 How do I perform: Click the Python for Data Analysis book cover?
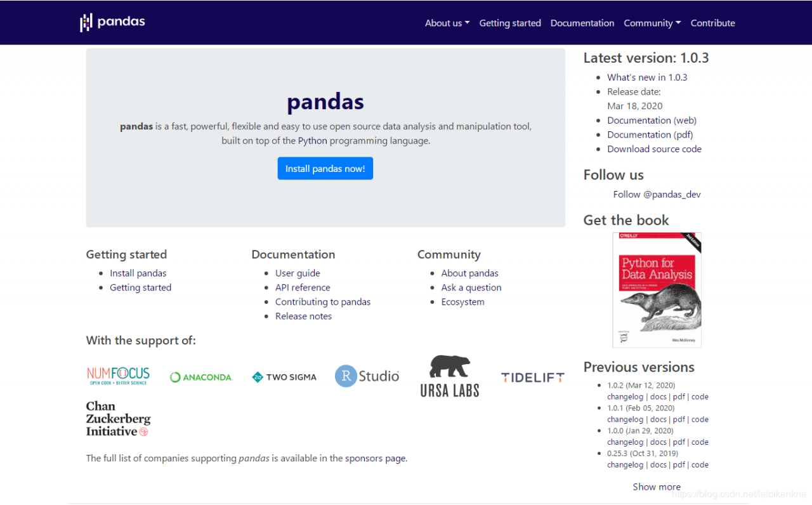657,290
